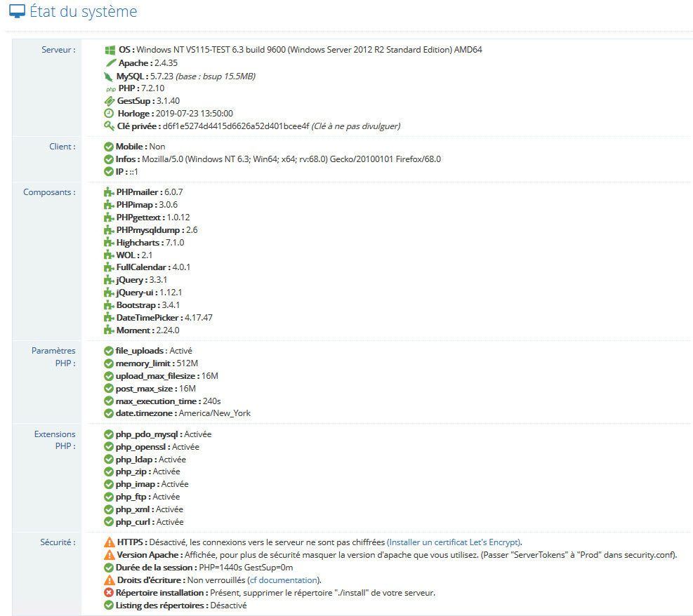The width and height of the screenshot is (693, 616).
Task: Open the cf documentation link
Action: pos(284,580)
